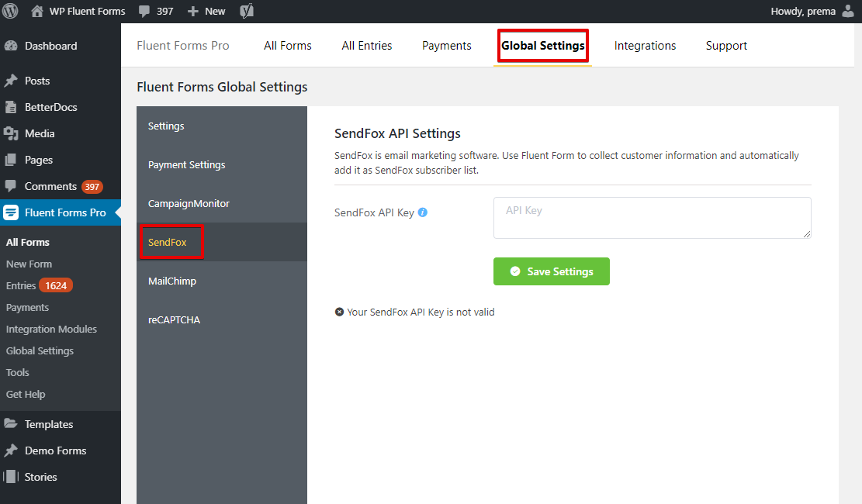Click the user avatar icon beside Howdy, prema
The height and width of the screenshot is (504, 862).
pyautogui.click(x=848, y=11)
